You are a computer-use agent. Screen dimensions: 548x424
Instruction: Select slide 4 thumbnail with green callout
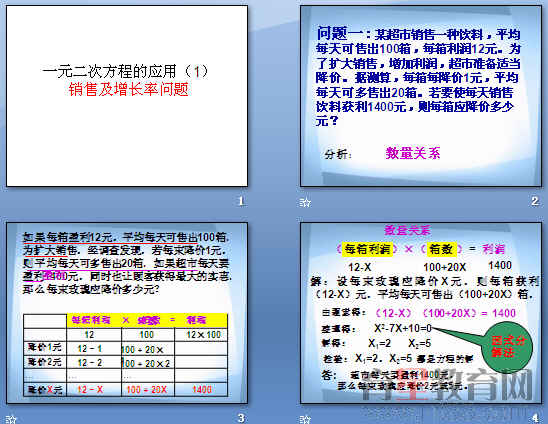(421, 313)
